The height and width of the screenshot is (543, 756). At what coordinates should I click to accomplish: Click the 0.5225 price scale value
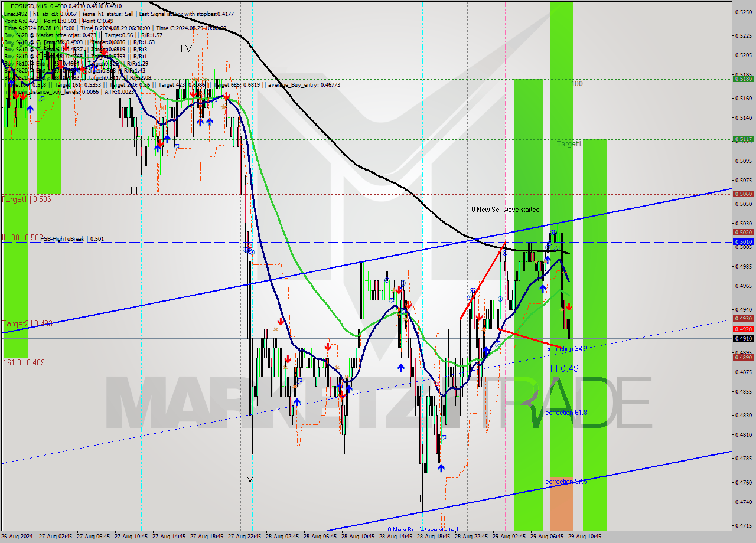[x=743, y=35]
